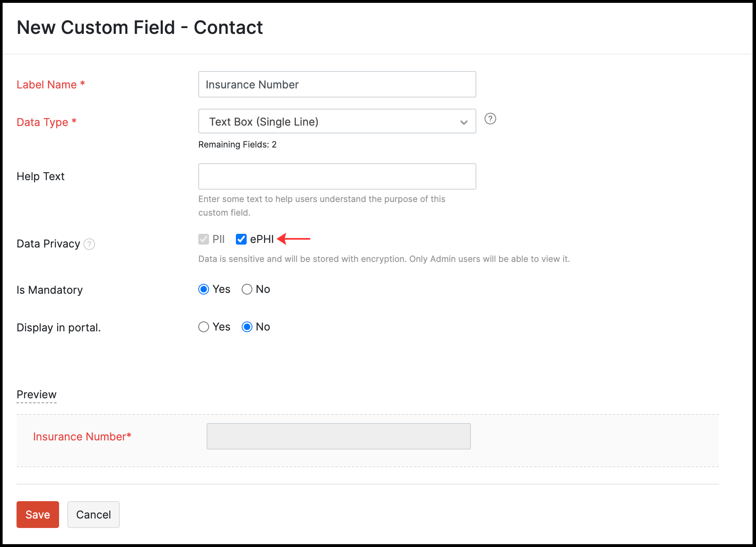Click the Label Name input box
Viewport: 756px width, 547px height.
click(337, 84)
